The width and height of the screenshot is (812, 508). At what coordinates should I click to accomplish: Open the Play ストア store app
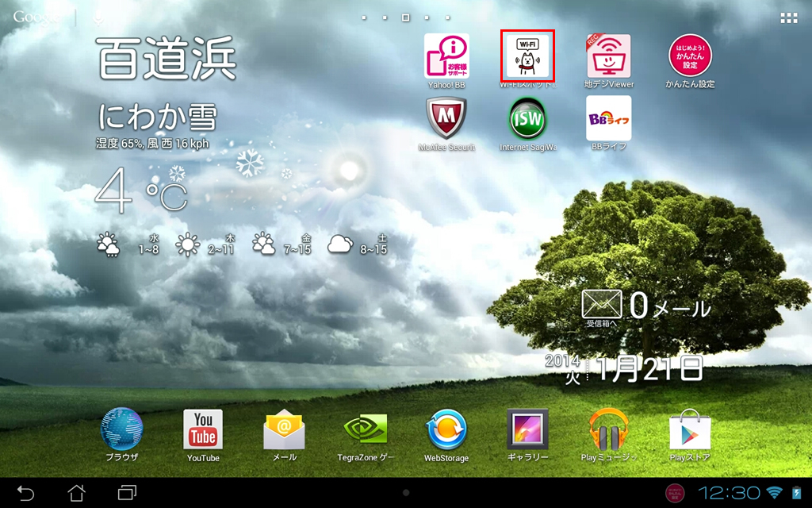pyautogui.click(x=690, y=436)
